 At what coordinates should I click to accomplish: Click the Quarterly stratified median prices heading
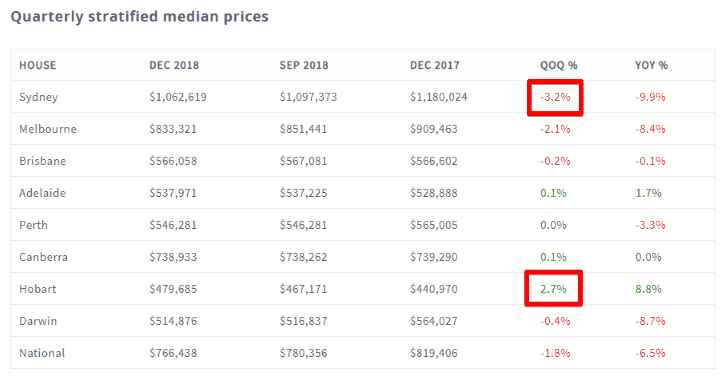[x=139, y=17]
